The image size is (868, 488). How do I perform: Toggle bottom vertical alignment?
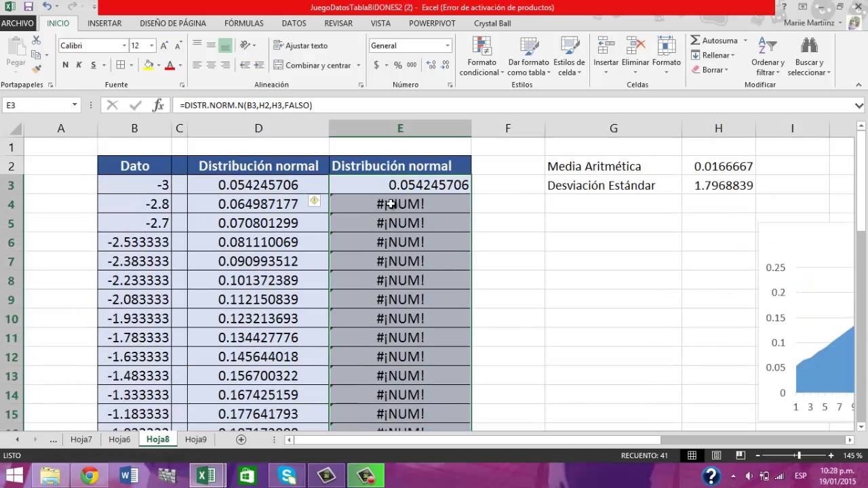point(225,45)
